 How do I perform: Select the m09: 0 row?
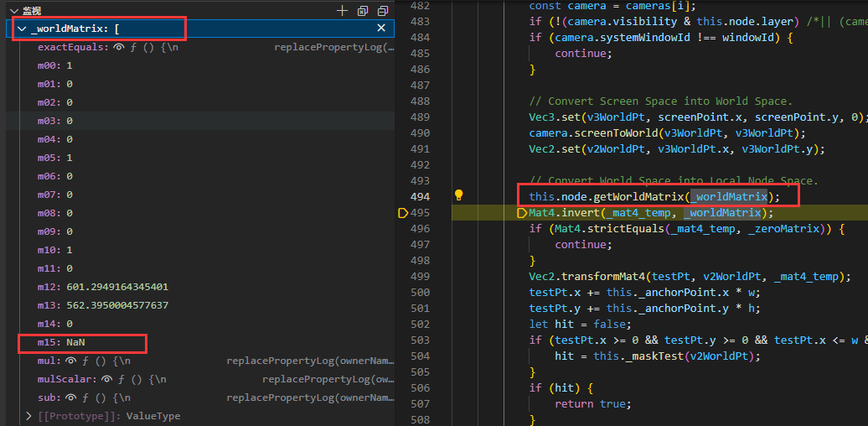[x=200, y=231]
